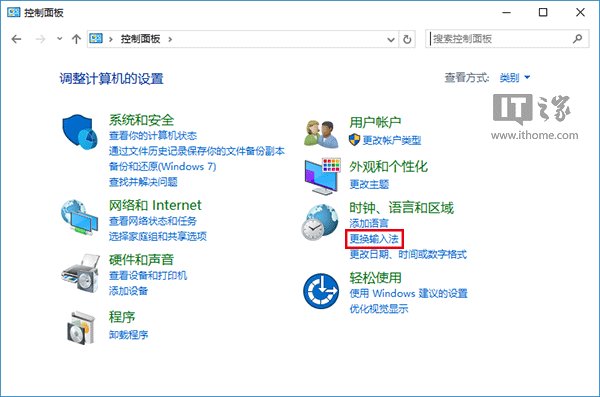
Task: Open 卸载程序 link
Action: (x=129, y=335)
